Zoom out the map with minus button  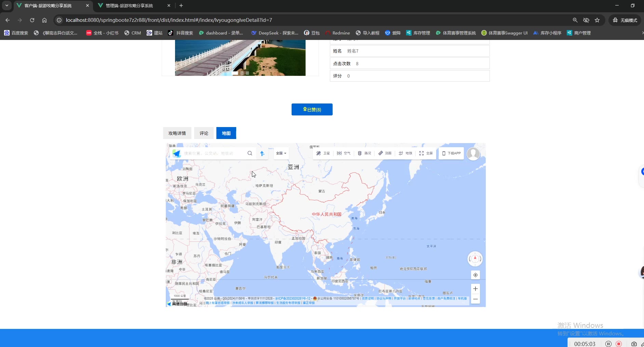coord(475,299)
